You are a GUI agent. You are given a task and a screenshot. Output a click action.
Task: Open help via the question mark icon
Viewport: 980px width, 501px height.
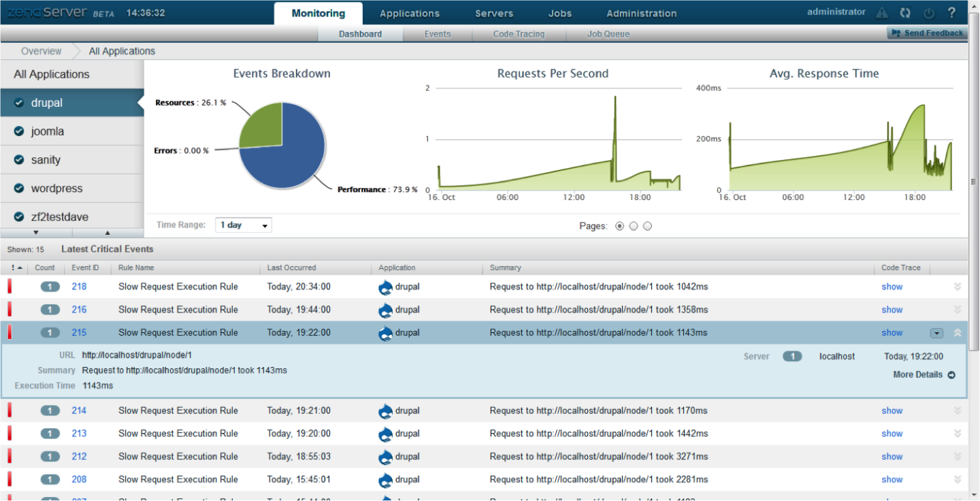[x=952, y=12]
